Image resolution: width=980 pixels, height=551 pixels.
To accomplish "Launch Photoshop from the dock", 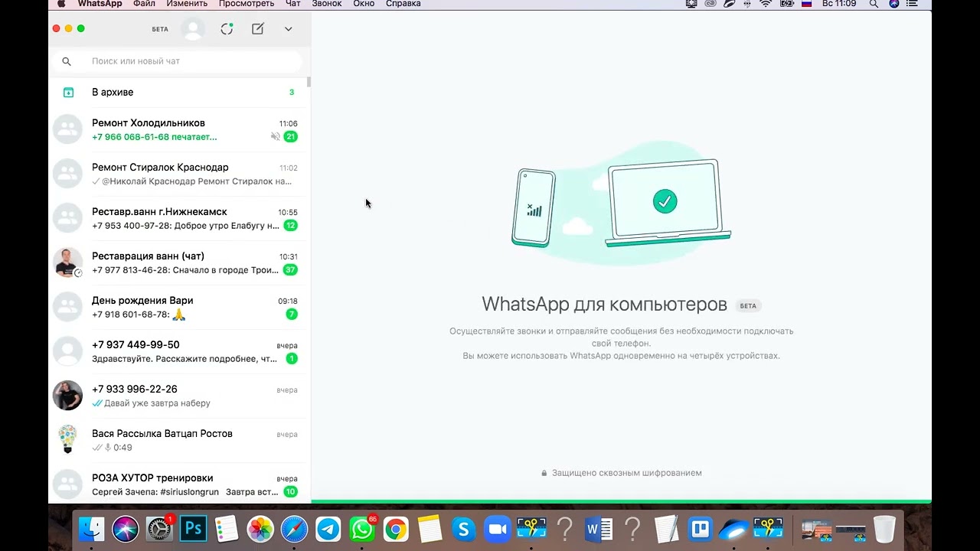I will (193, 529).
